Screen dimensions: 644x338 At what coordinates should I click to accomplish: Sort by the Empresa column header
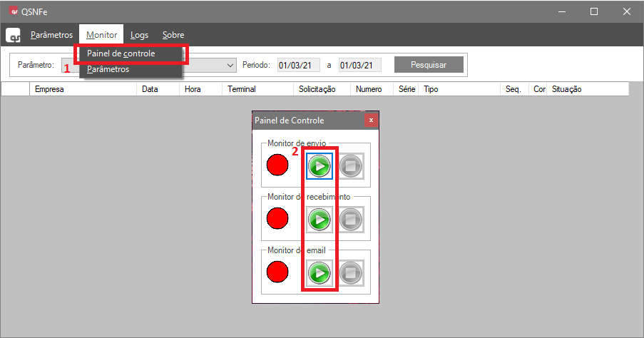point(49,89)
